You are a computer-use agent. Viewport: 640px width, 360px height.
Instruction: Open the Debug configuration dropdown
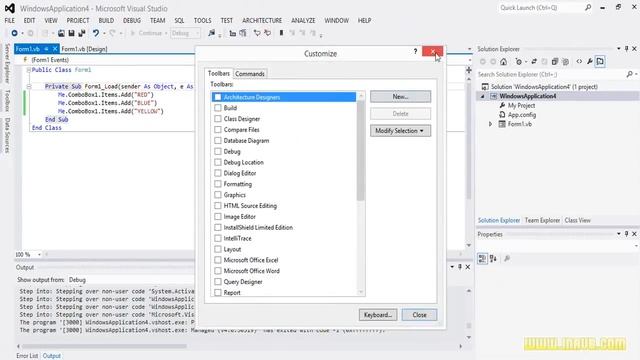(x=186, y=33)
